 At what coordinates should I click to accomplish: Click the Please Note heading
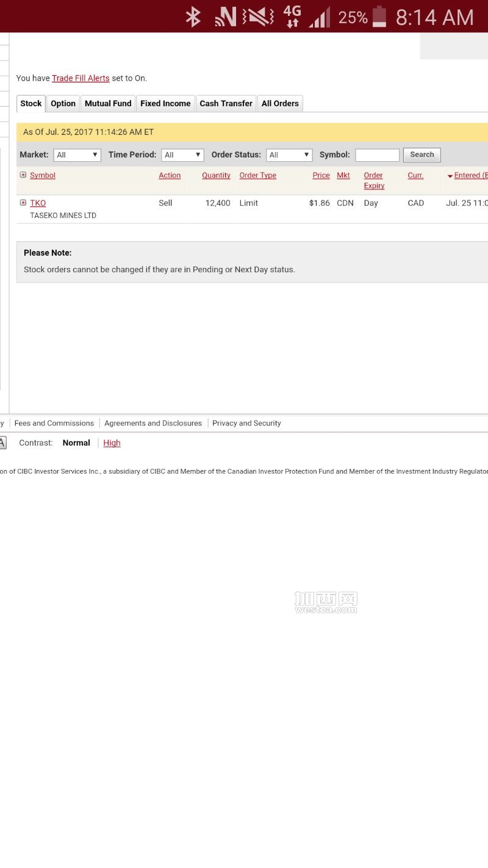click(48, 253)
